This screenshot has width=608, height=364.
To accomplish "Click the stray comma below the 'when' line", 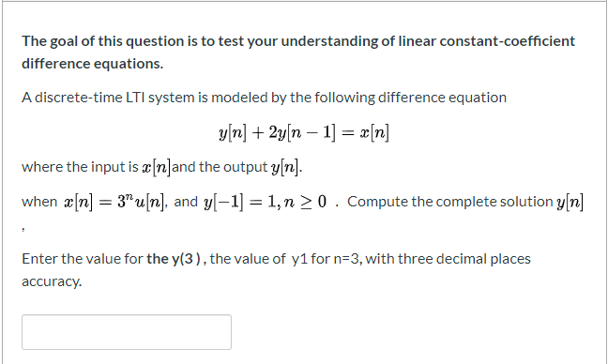I will point(23,230).
